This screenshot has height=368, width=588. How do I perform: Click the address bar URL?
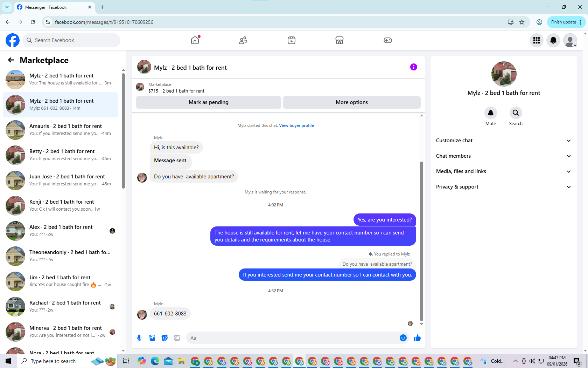[x=104, y=22]
